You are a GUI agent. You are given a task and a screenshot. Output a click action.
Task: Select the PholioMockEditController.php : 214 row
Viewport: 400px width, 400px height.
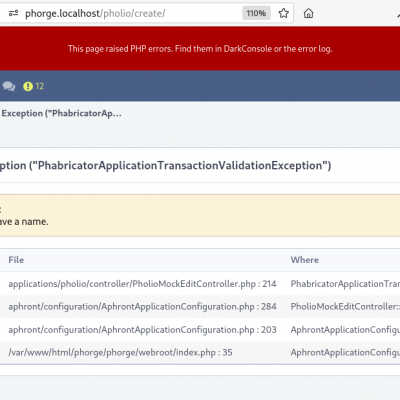[200, 284]
